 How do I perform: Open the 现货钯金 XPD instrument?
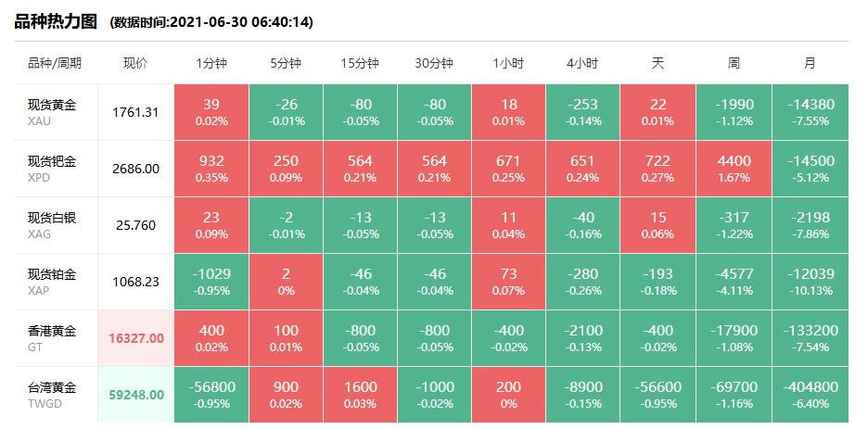tap(52, 169)
